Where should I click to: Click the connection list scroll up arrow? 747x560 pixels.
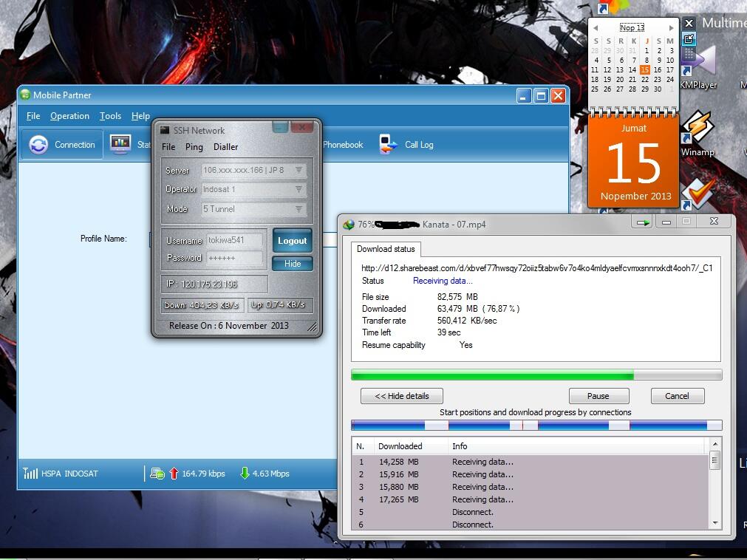tap(714, 444)
